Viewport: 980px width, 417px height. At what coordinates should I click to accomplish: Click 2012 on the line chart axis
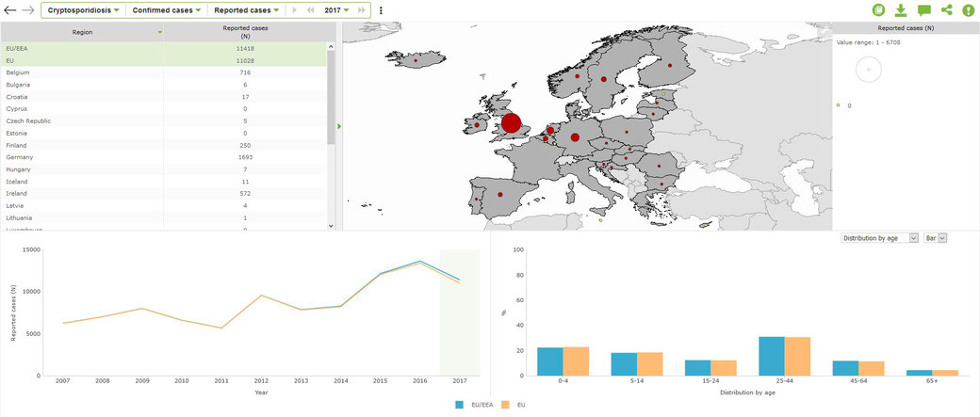coord(260,380)
